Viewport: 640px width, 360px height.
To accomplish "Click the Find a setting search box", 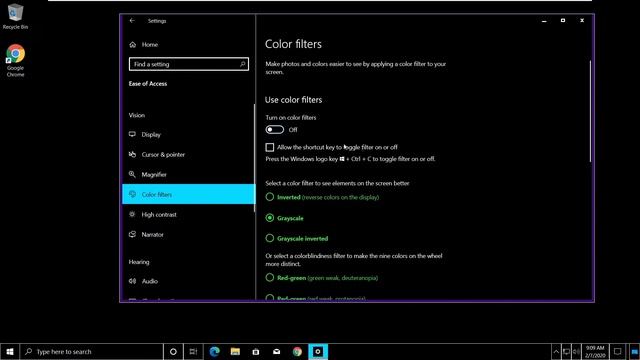I will pyautogui.click(x=189, y=64).
